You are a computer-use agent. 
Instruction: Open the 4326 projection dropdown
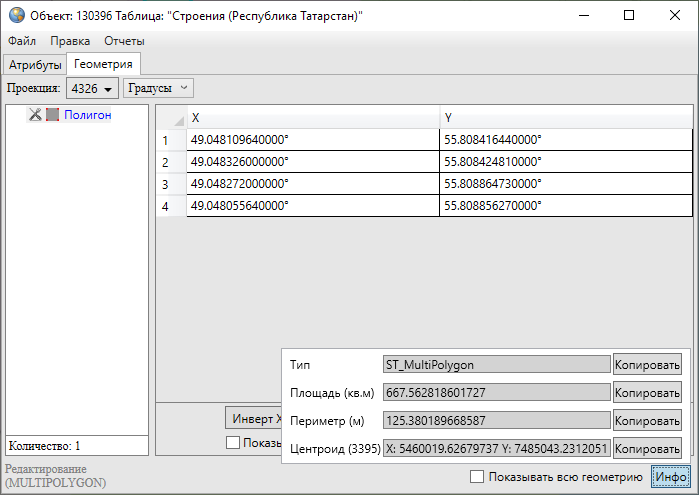(x=92, y=89)
